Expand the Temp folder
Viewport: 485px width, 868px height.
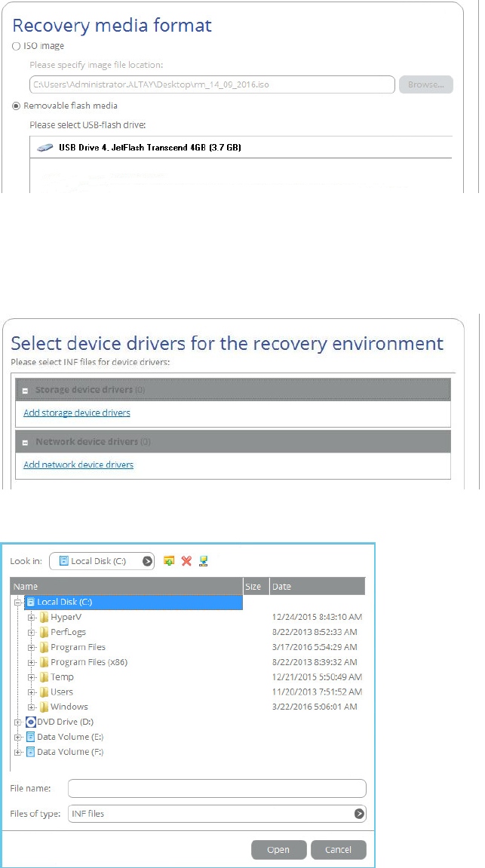point(32,677)
